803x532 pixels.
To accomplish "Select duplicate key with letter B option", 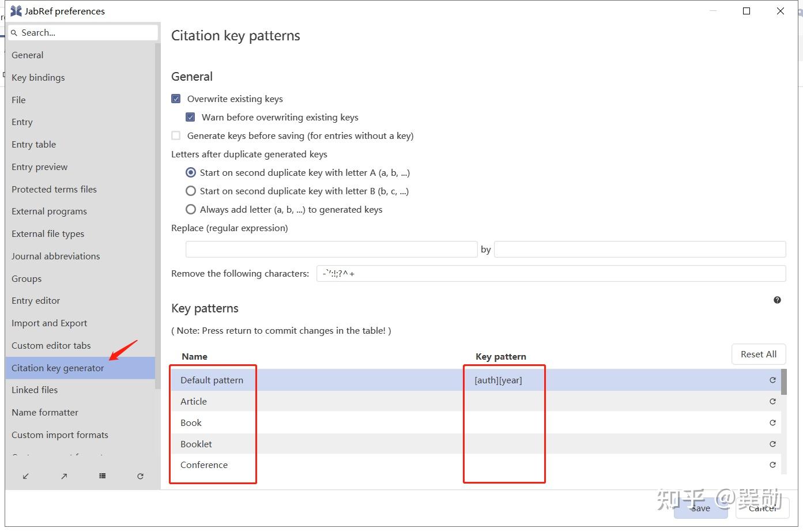I will pos(191,191).
